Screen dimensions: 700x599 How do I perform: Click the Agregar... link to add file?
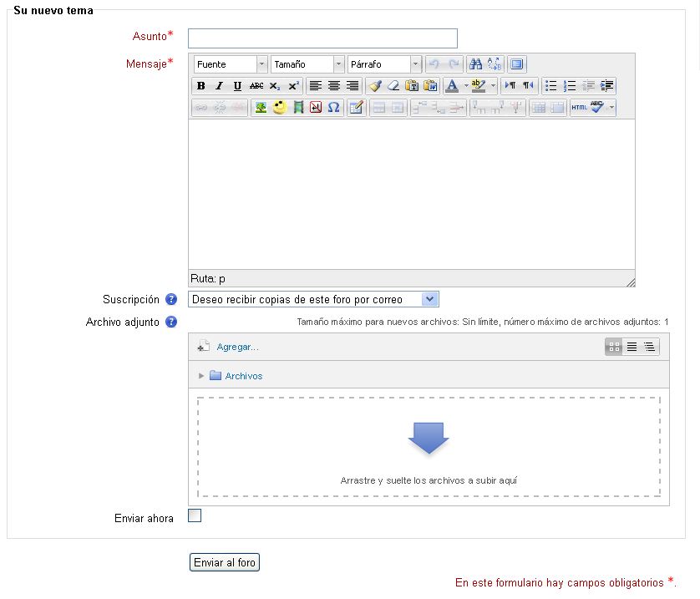237,347
